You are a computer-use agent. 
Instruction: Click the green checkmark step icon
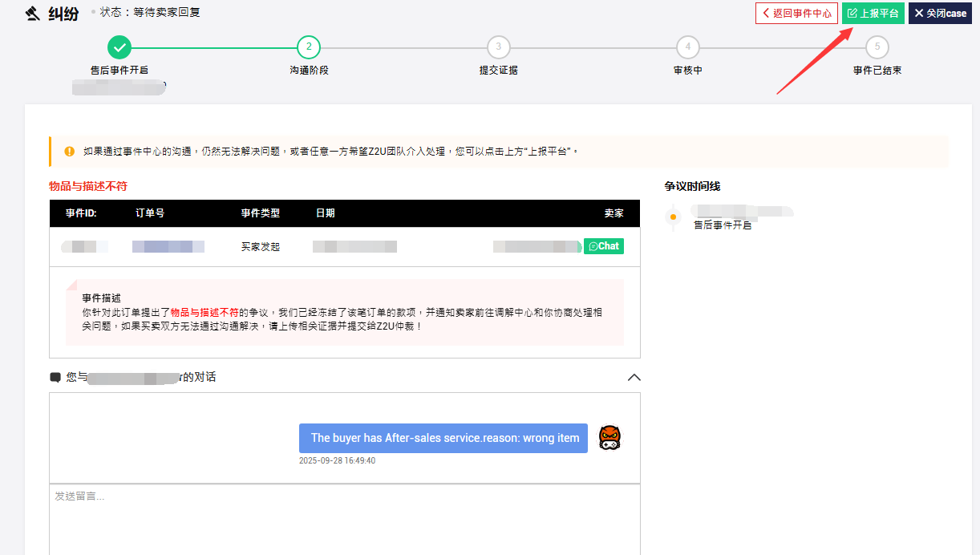pyautogui.click(x=119, y=47)
